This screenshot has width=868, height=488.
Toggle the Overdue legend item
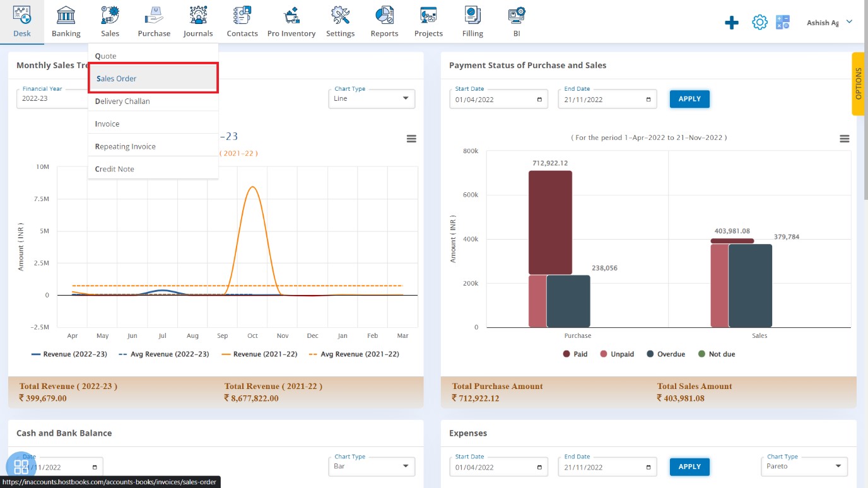[x=666, y=354]
